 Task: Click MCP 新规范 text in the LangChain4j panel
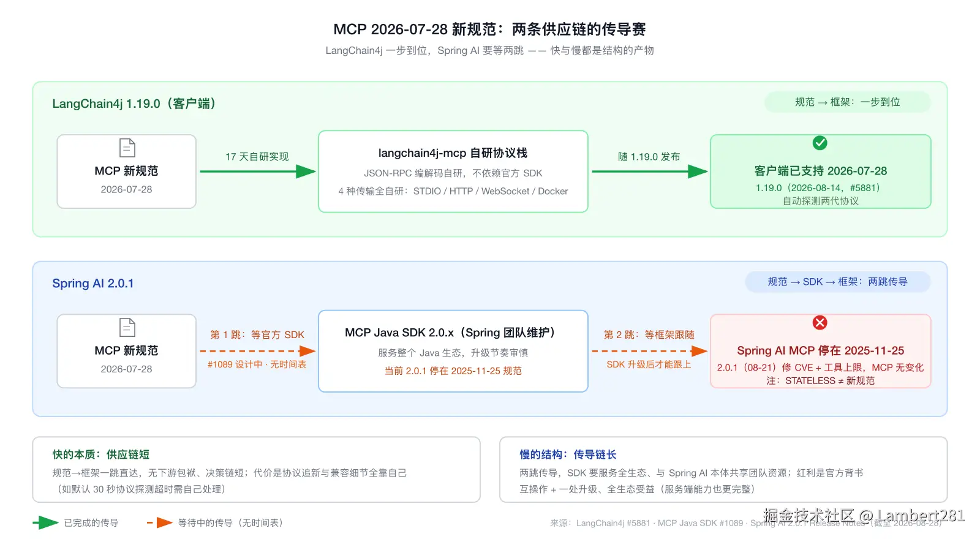126,171
